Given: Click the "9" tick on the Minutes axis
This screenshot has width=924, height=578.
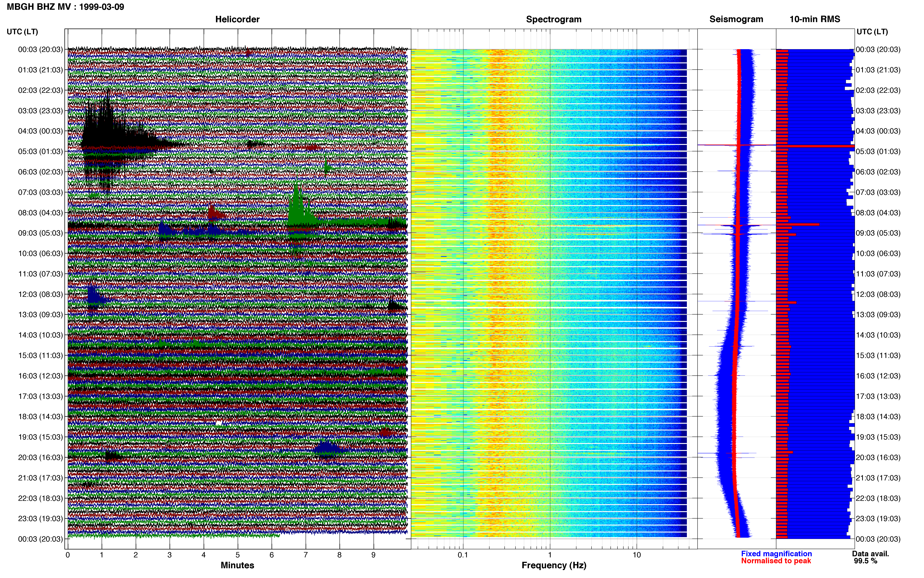Looking at the screenshot, I should pos(373,555).
